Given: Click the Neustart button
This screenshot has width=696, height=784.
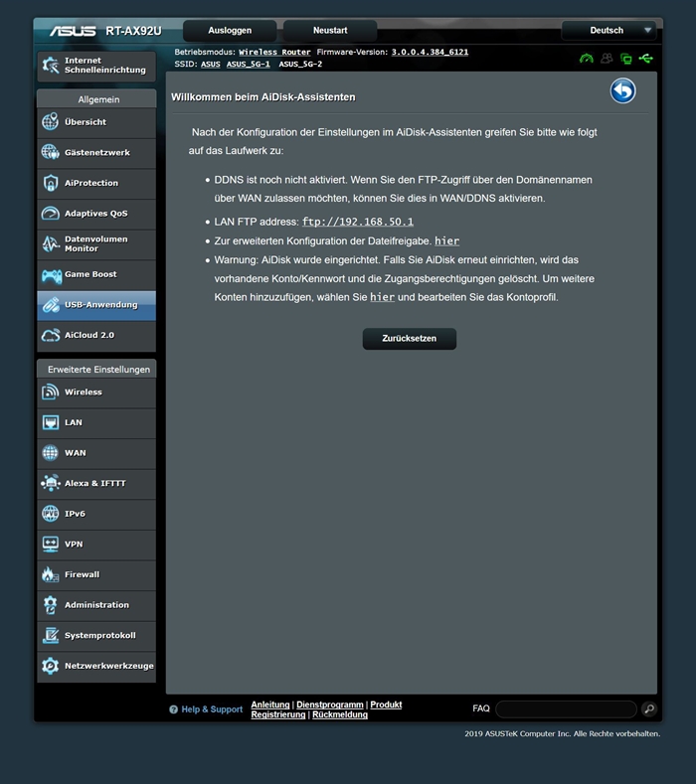Looking at the screenshot, I should click(x=330, y=31).
